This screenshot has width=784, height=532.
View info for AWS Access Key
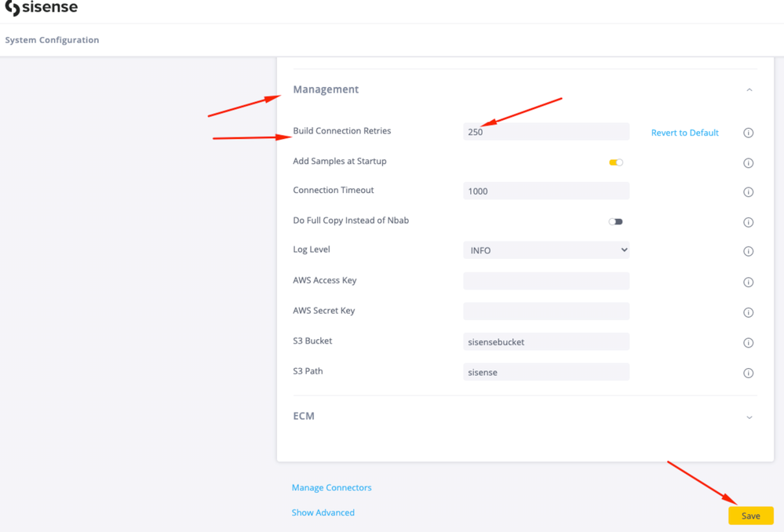(x=748, y=282)
